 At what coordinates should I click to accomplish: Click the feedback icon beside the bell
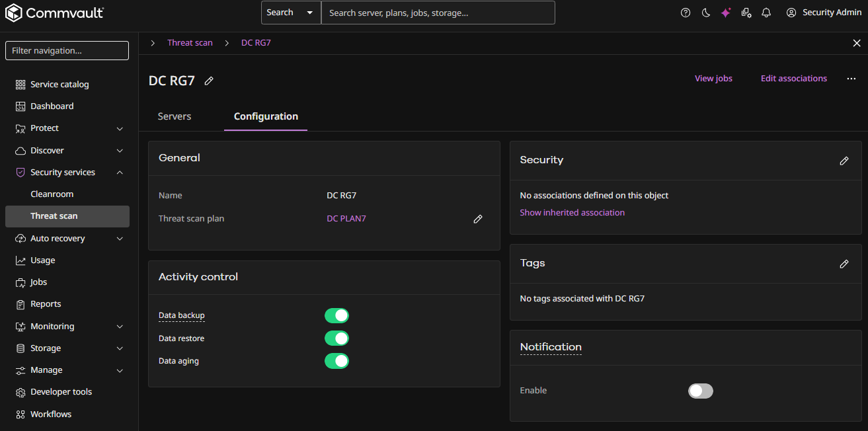(746, 13)
